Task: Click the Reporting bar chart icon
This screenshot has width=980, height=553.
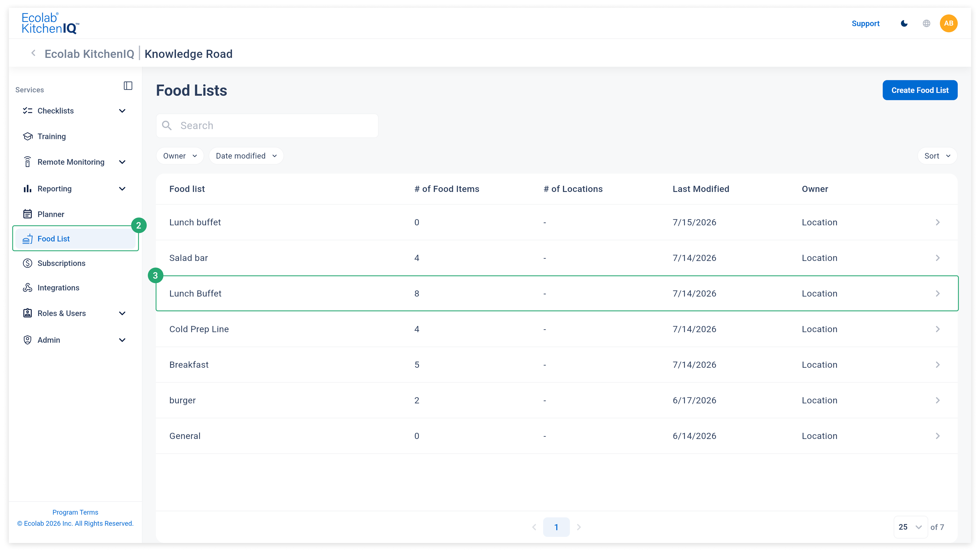Action: (27, 189)
